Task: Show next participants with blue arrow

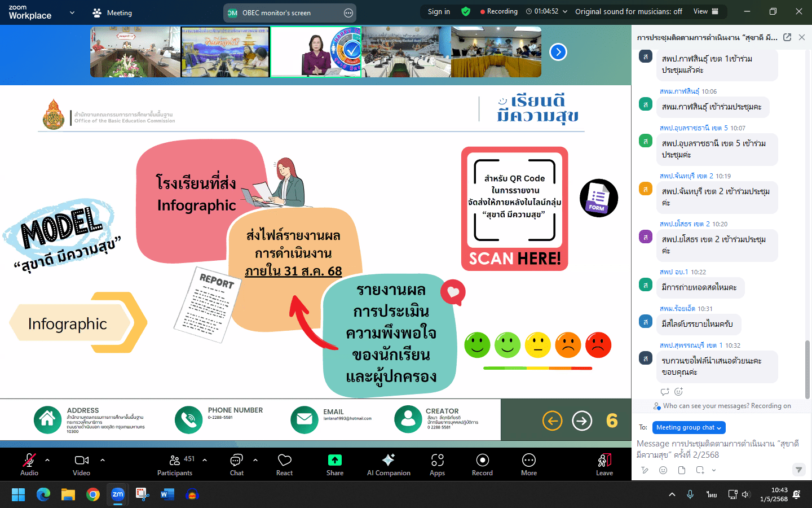Action: pyautogui.click(x=558, y=52)
